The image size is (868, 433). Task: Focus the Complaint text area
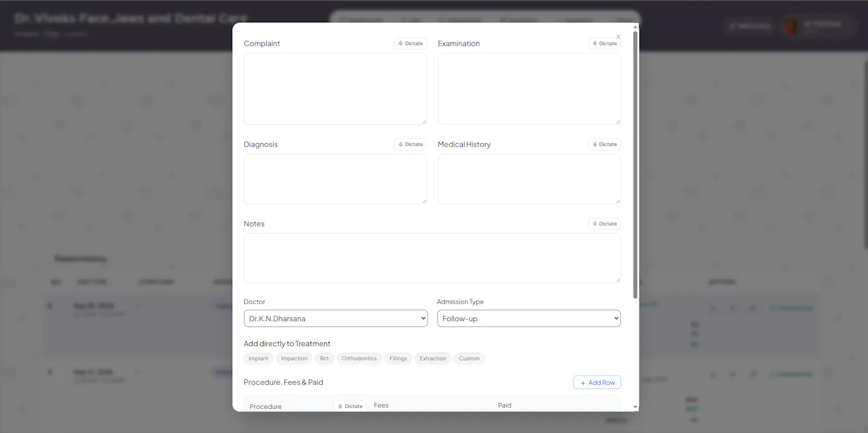point(335,89)
